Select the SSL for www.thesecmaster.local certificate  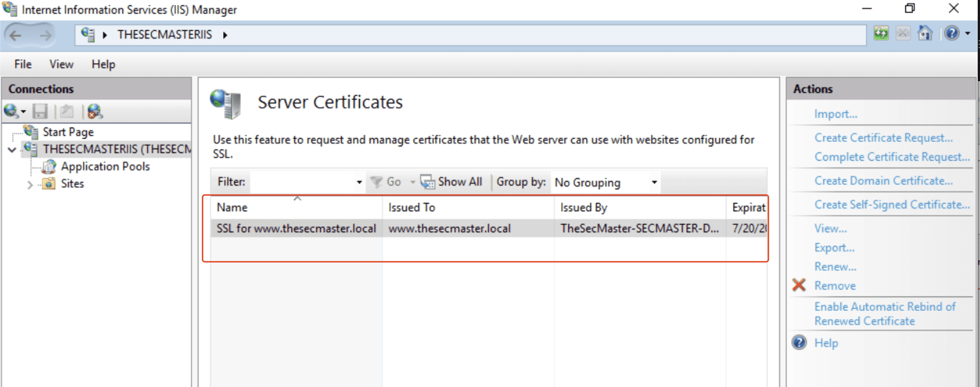click(296, 228)
